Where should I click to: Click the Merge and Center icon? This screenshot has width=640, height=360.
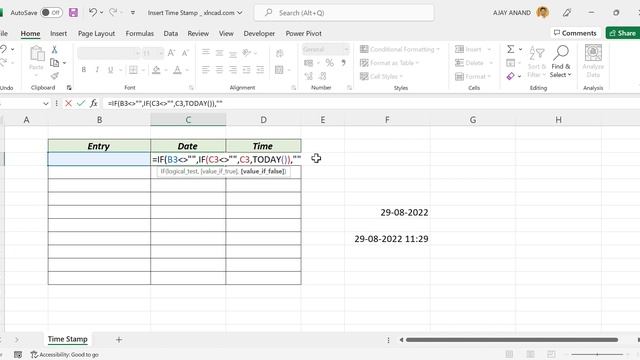point(279,70)
